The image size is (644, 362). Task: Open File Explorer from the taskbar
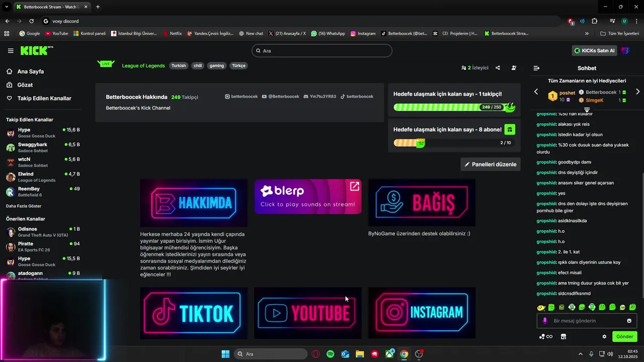point(360,354)
